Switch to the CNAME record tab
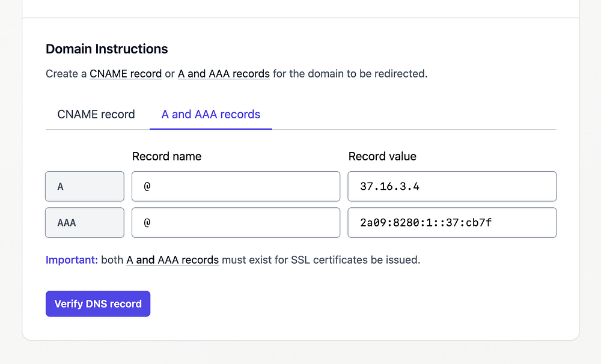Viewport: 601px width, 364px height. [x=96, y=114]
